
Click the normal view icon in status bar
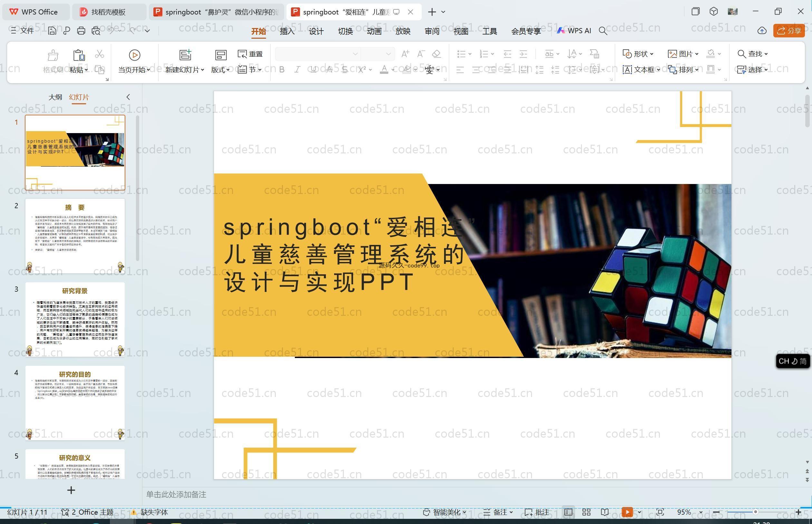pos(568,512)
